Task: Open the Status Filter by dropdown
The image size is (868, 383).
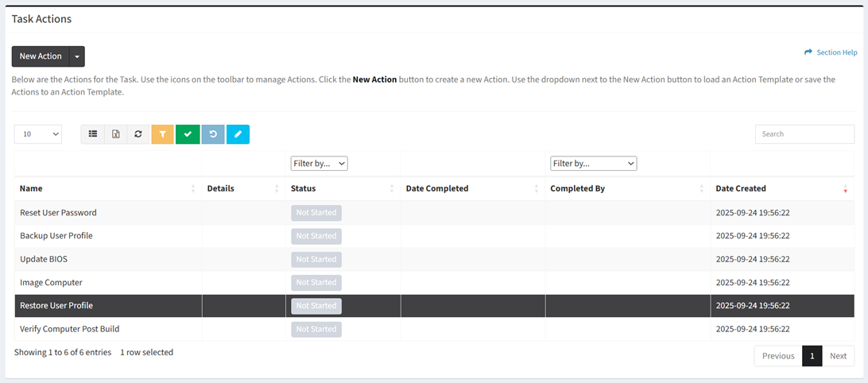Action: click(319, 163)
